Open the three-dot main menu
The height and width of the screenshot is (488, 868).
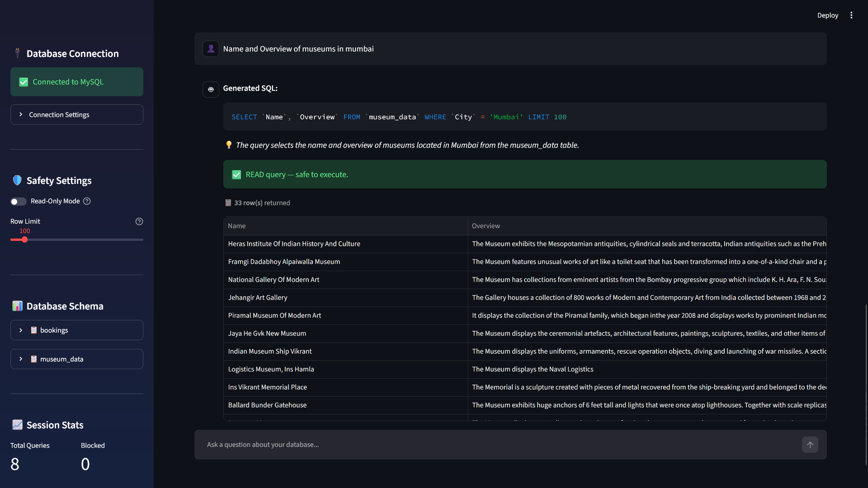[851, 15]
